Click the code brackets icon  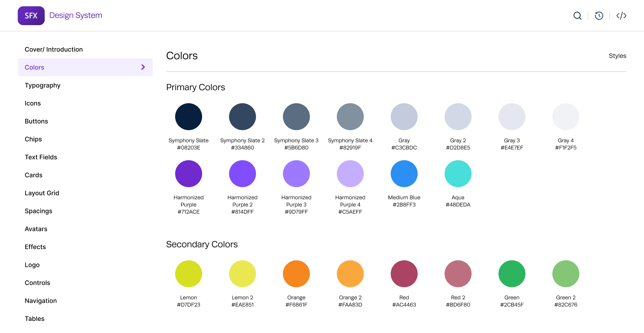tap(621, 16)
